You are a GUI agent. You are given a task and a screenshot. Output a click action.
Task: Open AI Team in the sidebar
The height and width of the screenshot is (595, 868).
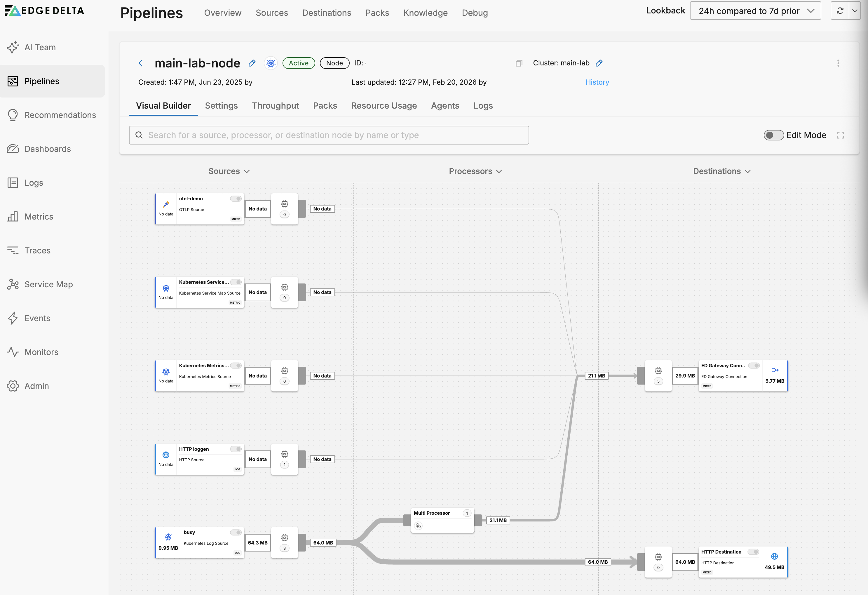coord(40,47)
